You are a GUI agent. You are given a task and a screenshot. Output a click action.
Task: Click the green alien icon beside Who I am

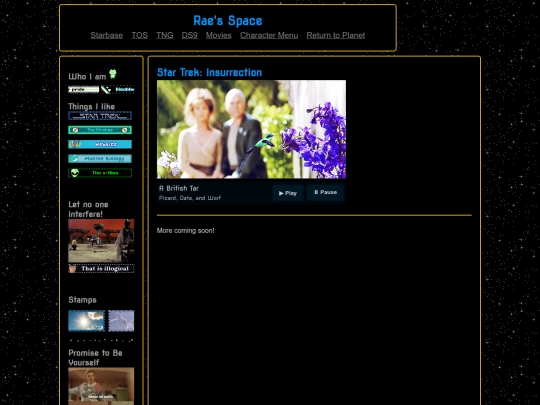pyautogui.click(x=113, y=74)
